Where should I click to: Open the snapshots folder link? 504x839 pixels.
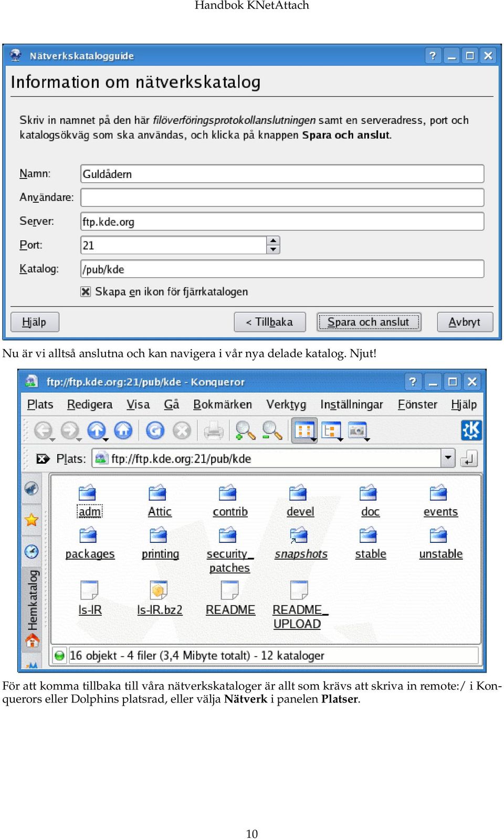(300, 544)
